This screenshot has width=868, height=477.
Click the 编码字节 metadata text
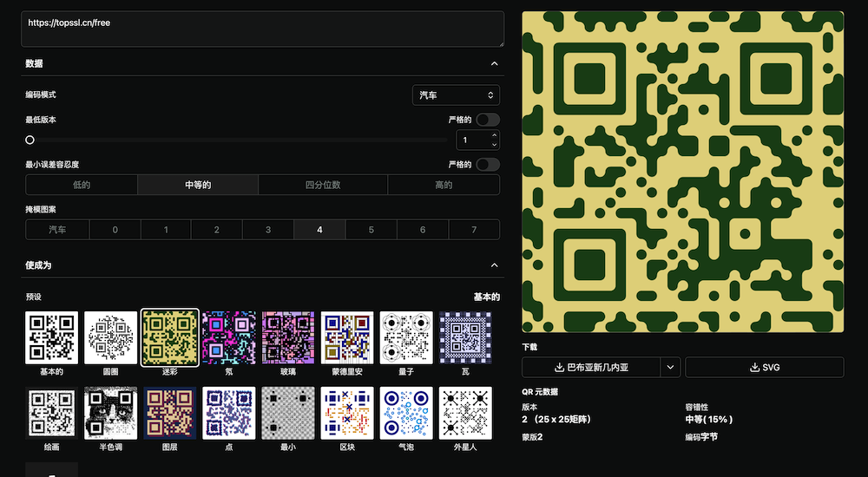[701, 437]
